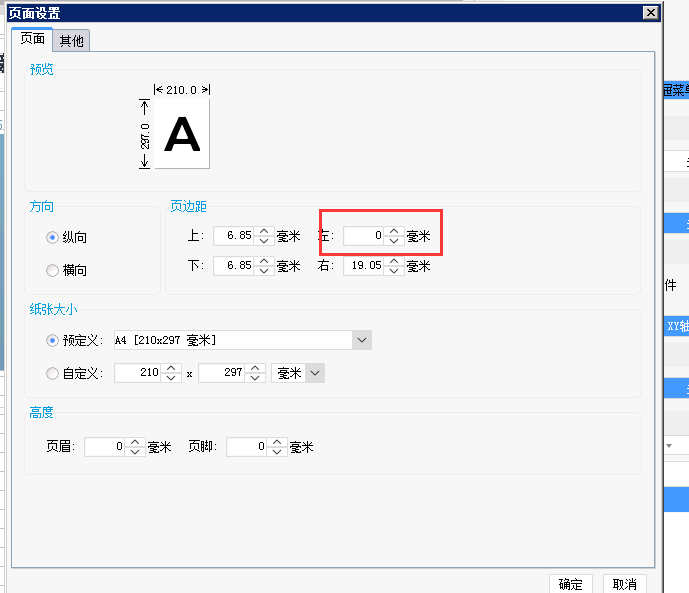Decrease the 左 margin with down arrow

[394, 241]
